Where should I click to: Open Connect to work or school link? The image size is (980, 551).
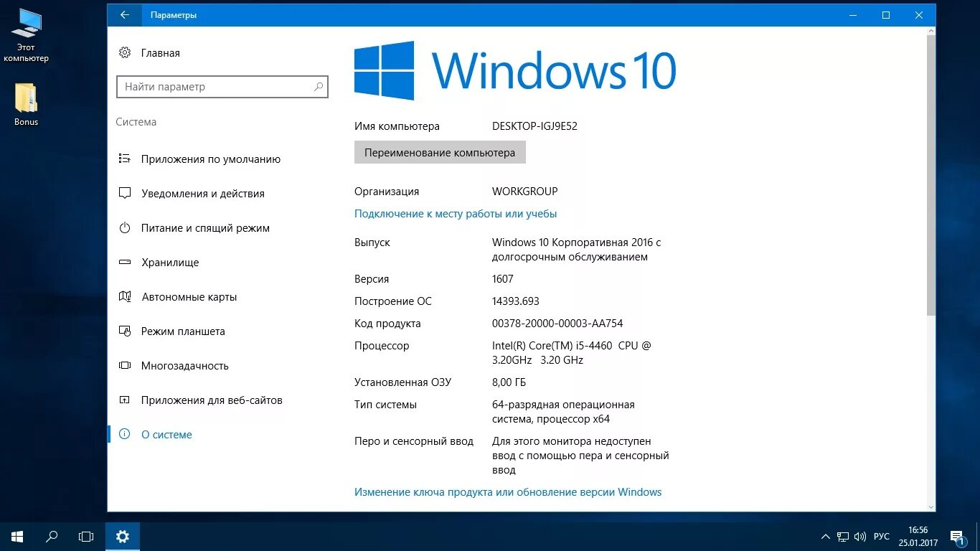[456, 214]
